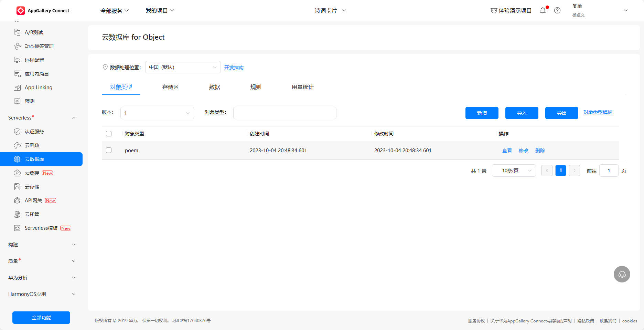
Task: Click the 云数据库 stack icon
Action: [17, 159]
